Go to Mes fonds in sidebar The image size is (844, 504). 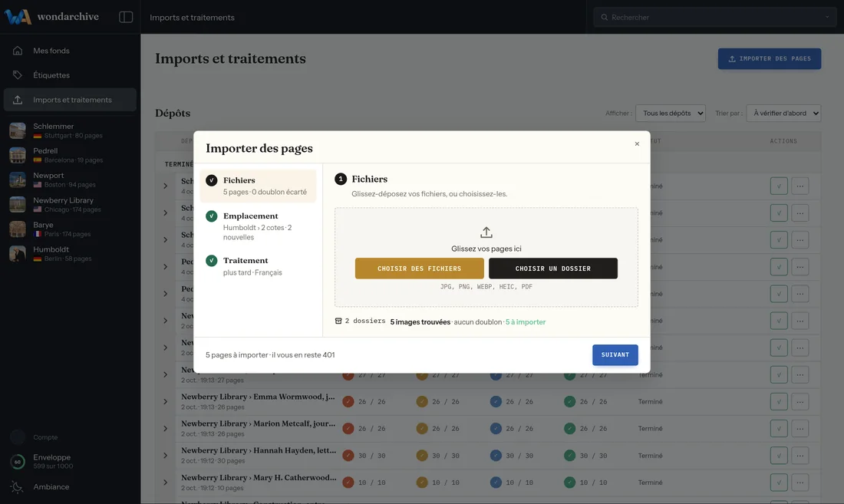pyautogui.click(x=70, y=51)
